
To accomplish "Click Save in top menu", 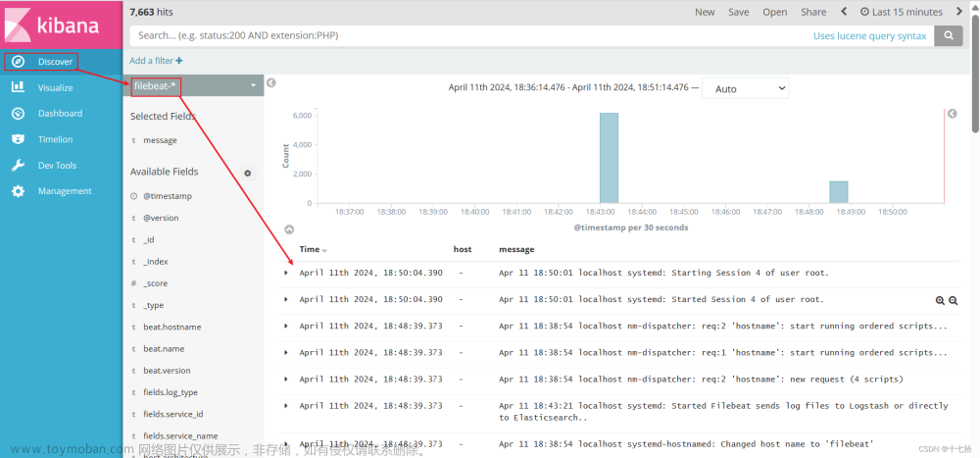I will click(x=738, y=12).
